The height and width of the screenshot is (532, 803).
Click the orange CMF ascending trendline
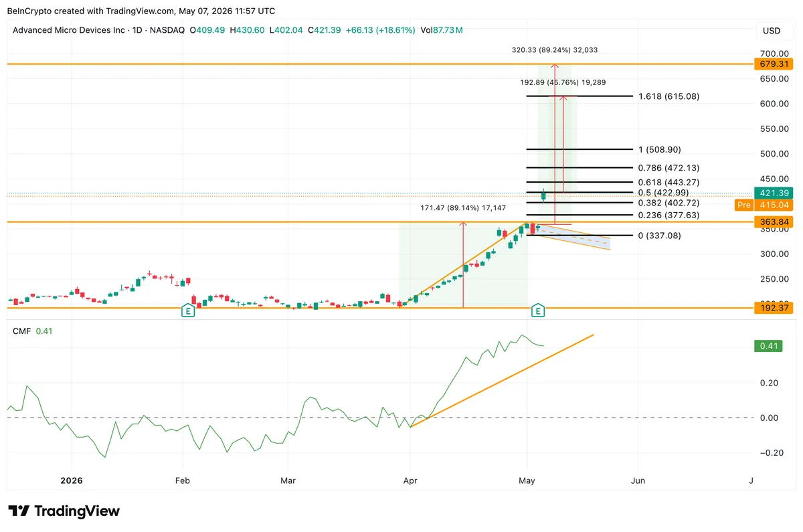pyautogui.click(x=502, y=380)
